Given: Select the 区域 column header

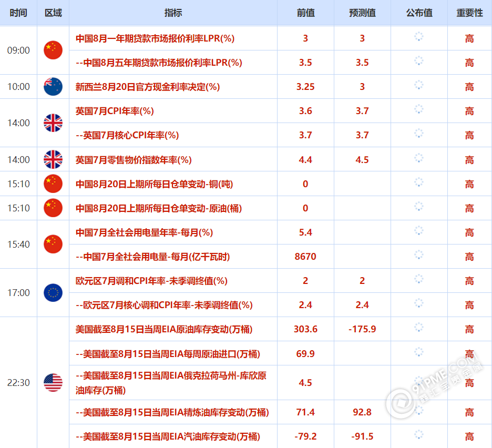Looking at the screenshot, I should coord(53,13).
